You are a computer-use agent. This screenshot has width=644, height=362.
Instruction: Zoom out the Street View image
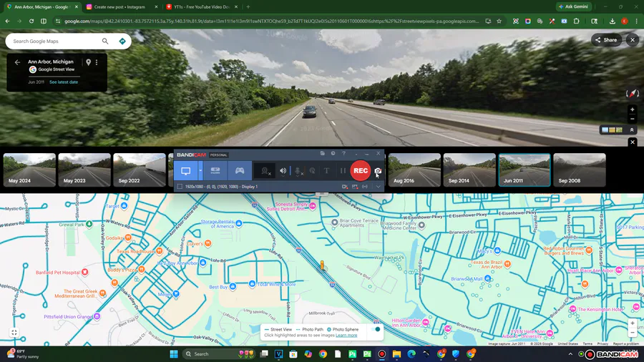(x=633, y=119)
